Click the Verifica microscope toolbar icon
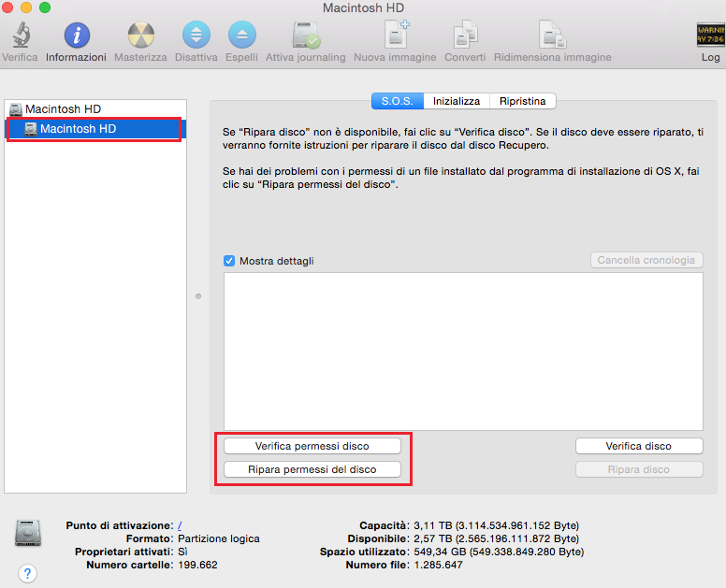Screen dimensions: 726x588 point(21,36)
